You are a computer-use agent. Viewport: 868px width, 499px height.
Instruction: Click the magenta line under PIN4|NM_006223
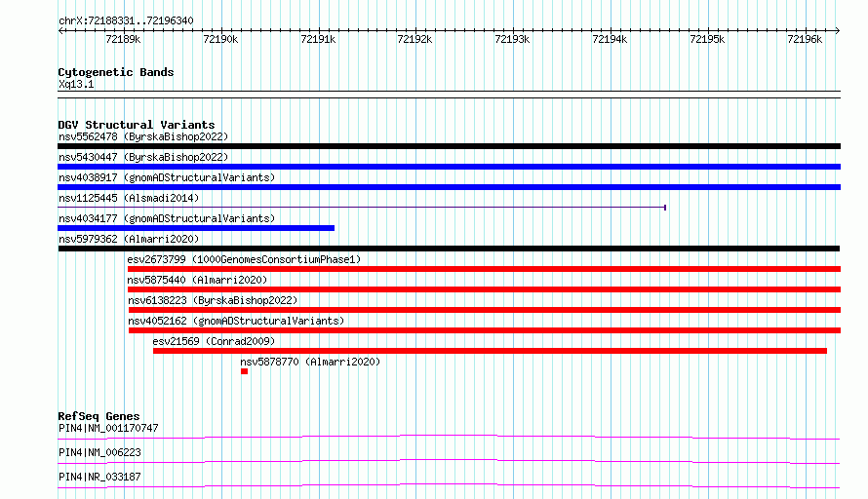click(449, 461)
